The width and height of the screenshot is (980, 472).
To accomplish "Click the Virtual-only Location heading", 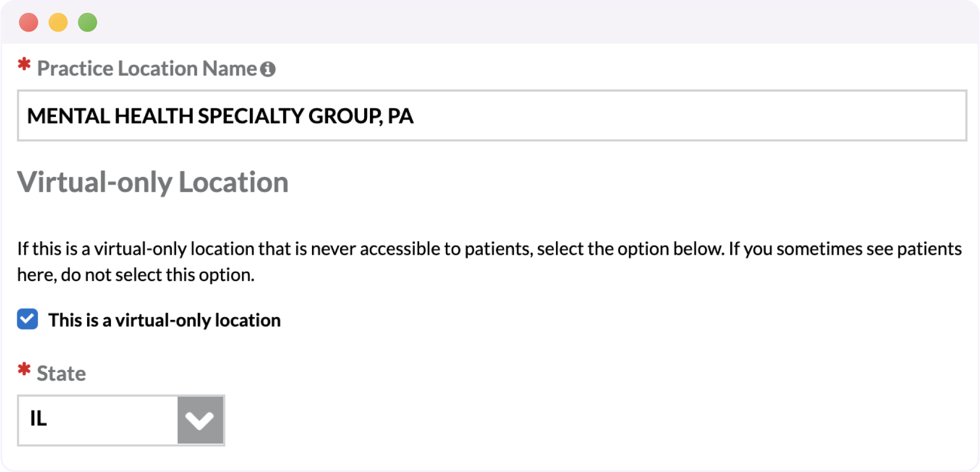I will pyautogui.click(x=153, y=182).
